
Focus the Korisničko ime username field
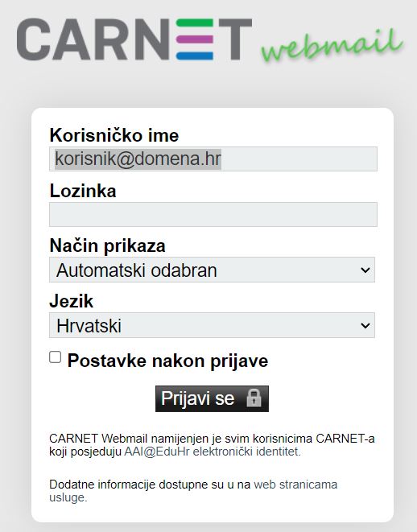click(x=213, y=159)
